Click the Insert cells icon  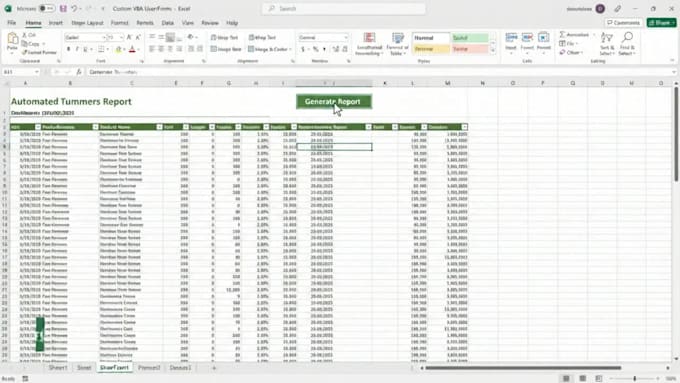(x=511, y=38)
